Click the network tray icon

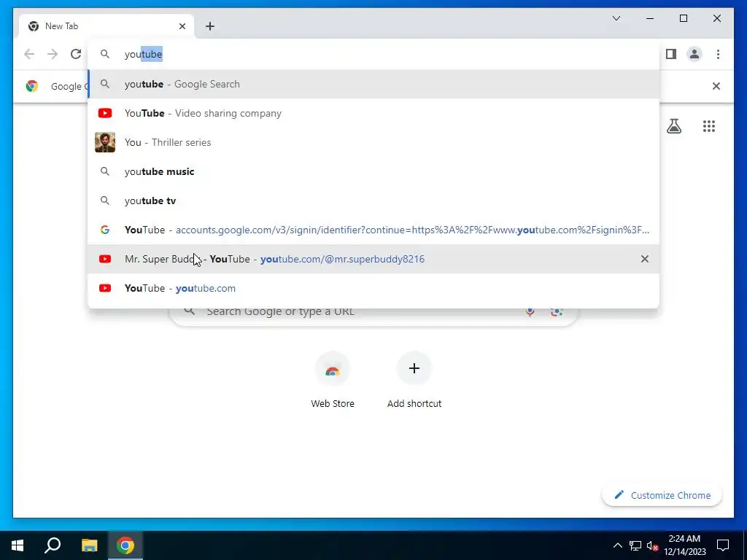[635, 545]
